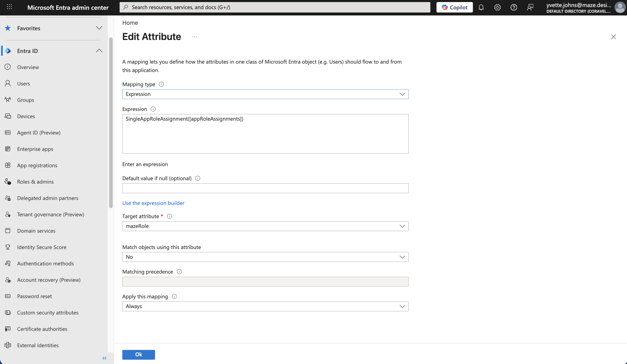Open Groups in the sidebar
This screenshot has width=627, height=364.
coord(26,100)
